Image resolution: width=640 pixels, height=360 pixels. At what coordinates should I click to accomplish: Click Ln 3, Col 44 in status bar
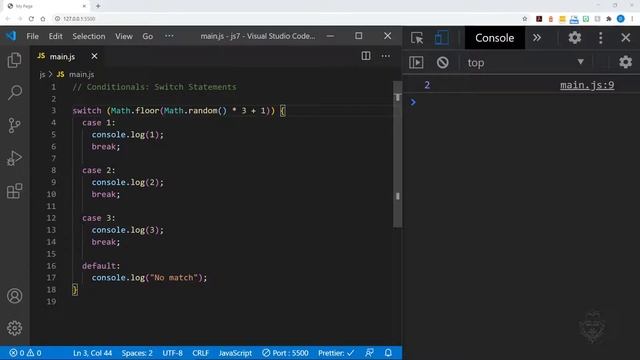[x=92, y=353]
